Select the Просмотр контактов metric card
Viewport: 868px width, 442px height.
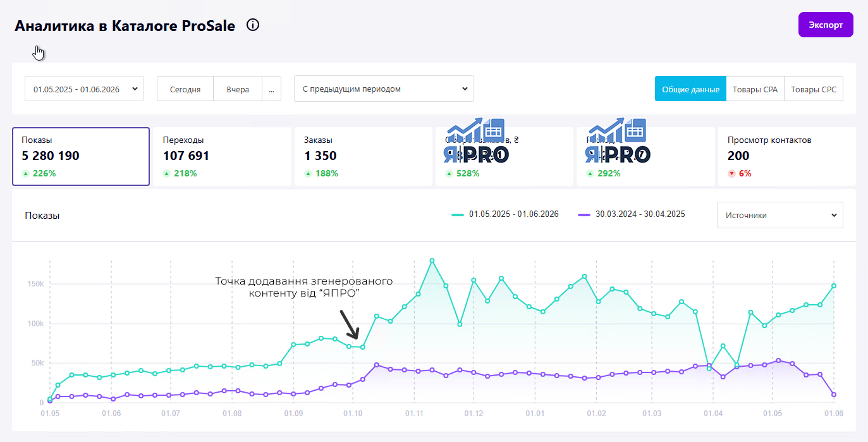tap(786, 156)
